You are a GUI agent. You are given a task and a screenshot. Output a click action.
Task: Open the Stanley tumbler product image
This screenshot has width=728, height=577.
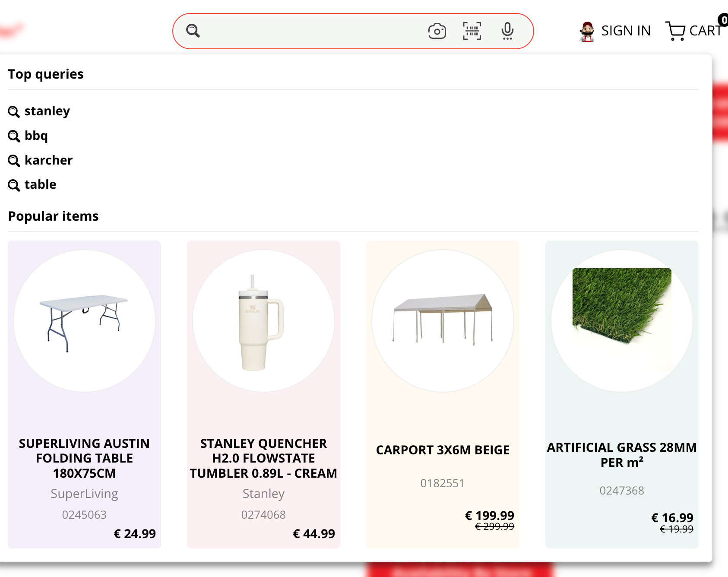[x=263, y=321]
